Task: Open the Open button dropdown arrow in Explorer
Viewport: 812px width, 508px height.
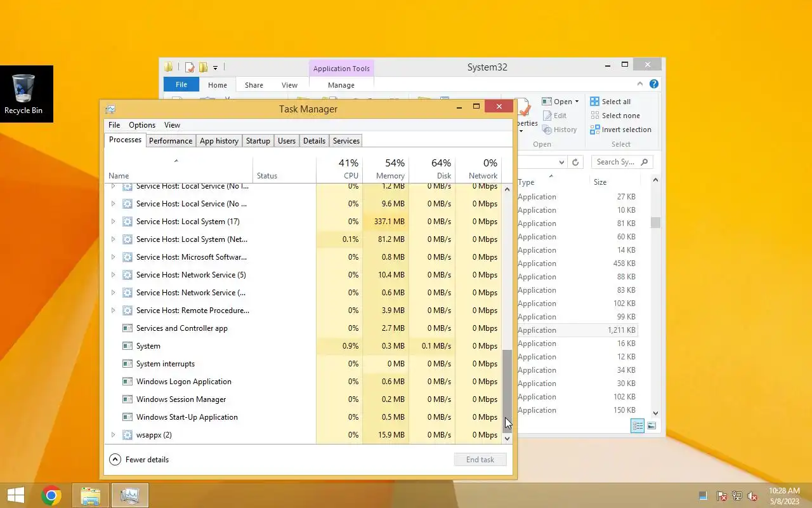Action: click(x=577, y=102)
